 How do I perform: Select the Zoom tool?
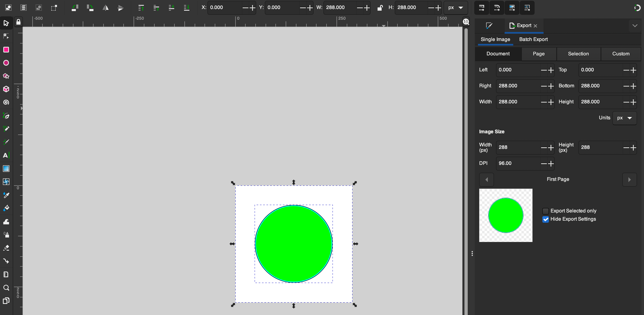[6, 288]
